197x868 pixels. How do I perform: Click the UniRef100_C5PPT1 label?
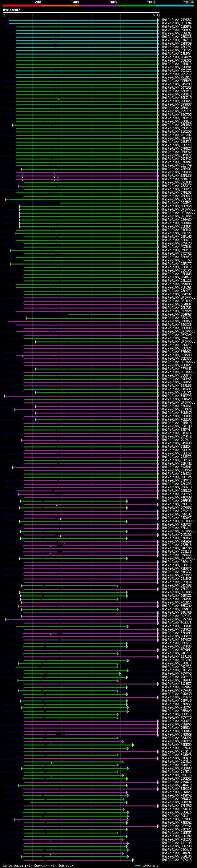(x=177, y=250)
